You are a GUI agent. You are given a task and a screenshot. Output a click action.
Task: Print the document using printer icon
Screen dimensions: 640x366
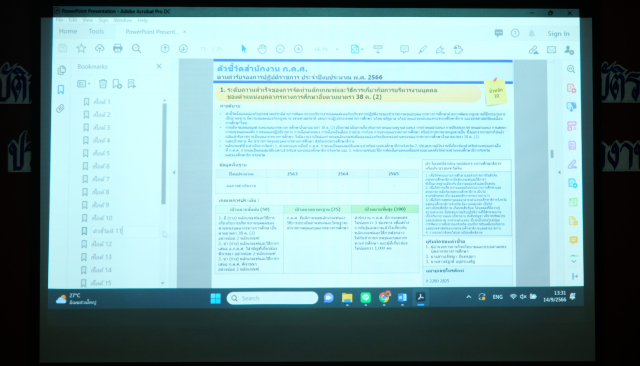point(118,49)
